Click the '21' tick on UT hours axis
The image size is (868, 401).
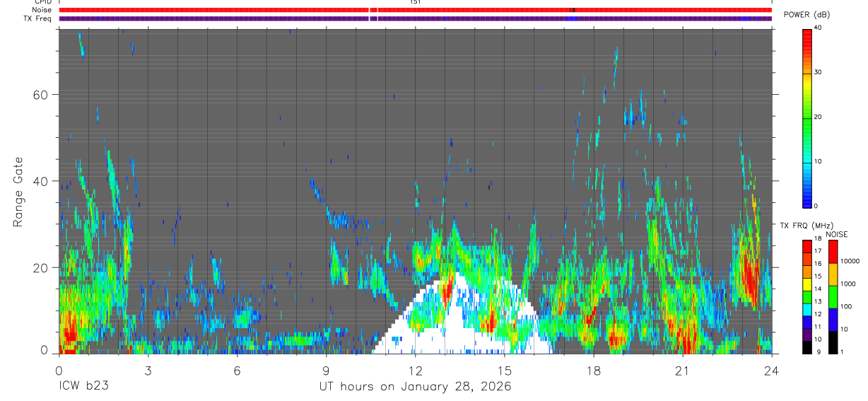(x=682, y=369)
